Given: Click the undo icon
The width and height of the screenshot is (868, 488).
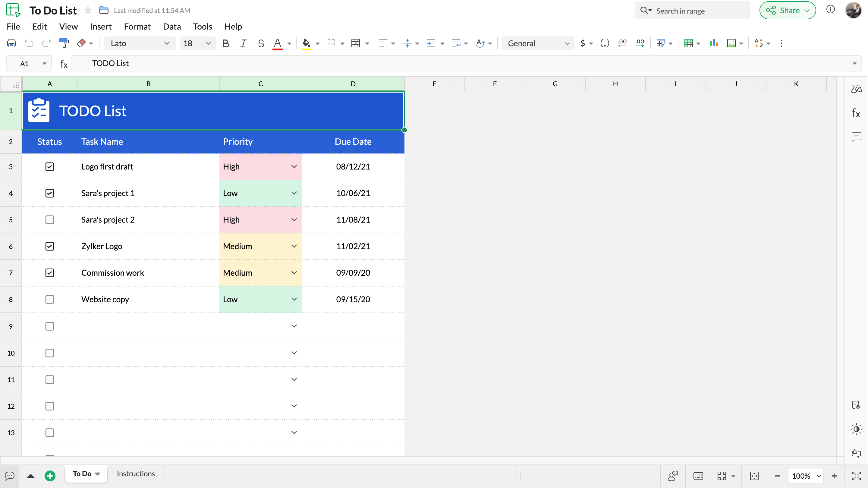Looking at the screenshot, I should point(29,43).
